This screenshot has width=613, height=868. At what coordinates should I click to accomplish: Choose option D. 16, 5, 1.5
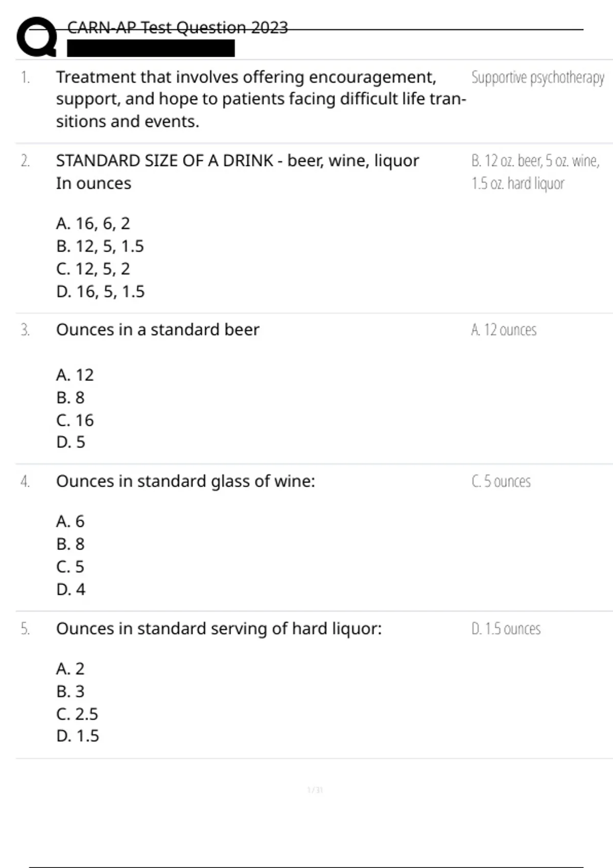[x=101, y=292]
